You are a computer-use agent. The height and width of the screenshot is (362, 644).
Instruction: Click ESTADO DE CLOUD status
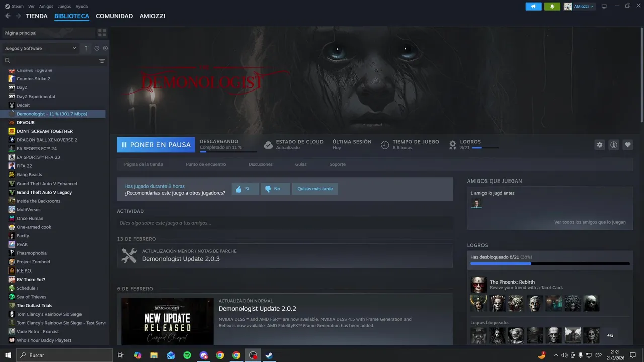293,145
